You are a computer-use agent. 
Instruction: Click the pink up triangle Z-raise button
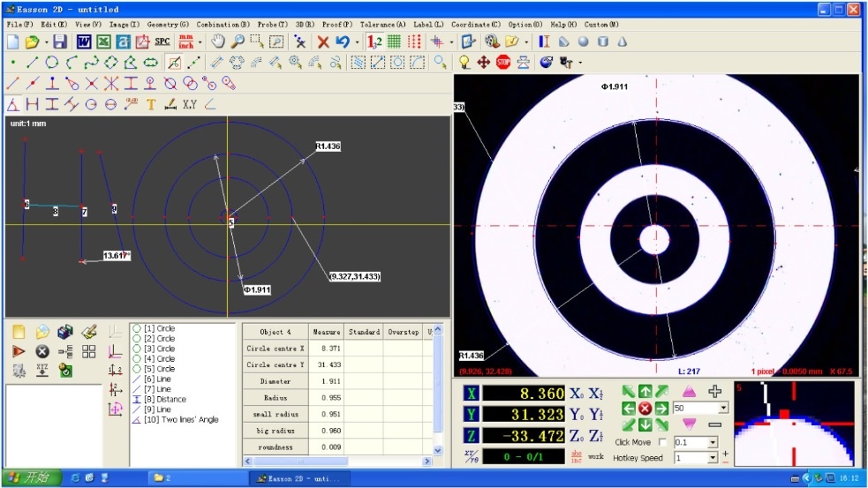(x=689, y=392)
